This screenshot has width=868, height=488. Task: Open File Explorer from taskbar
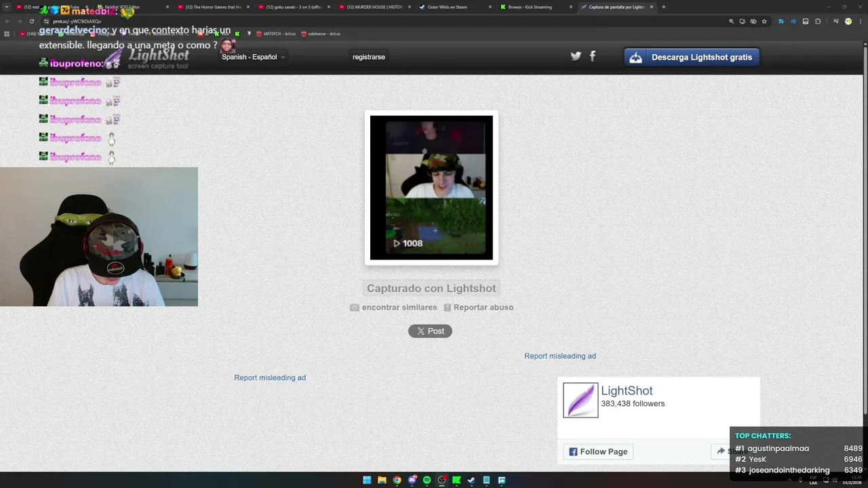(382, 480)
